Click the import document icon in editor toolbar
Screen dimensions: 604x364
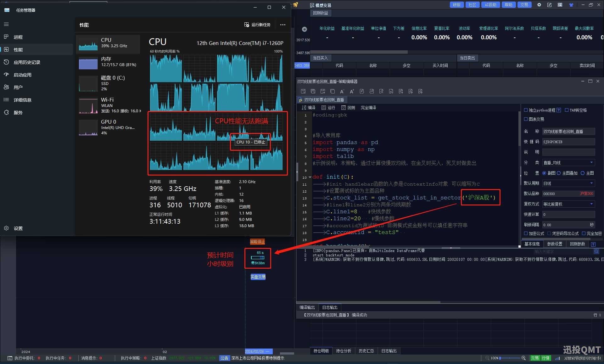coord(391,91)
